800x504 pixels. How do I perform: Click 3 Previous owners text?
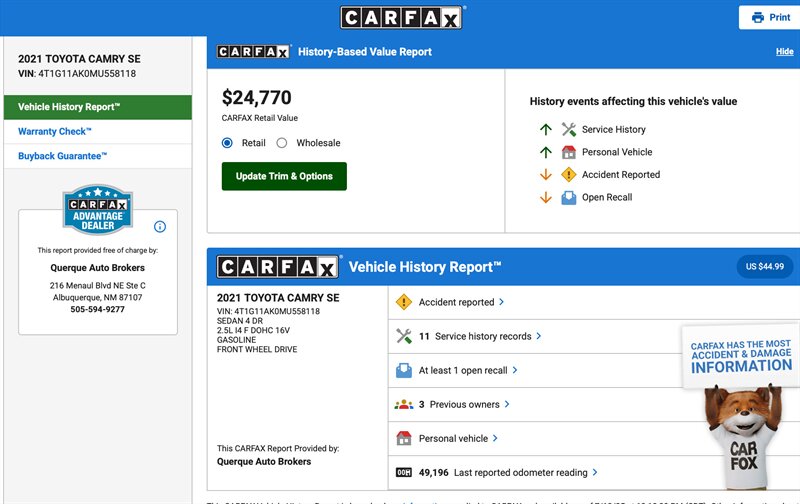(459, 405)
